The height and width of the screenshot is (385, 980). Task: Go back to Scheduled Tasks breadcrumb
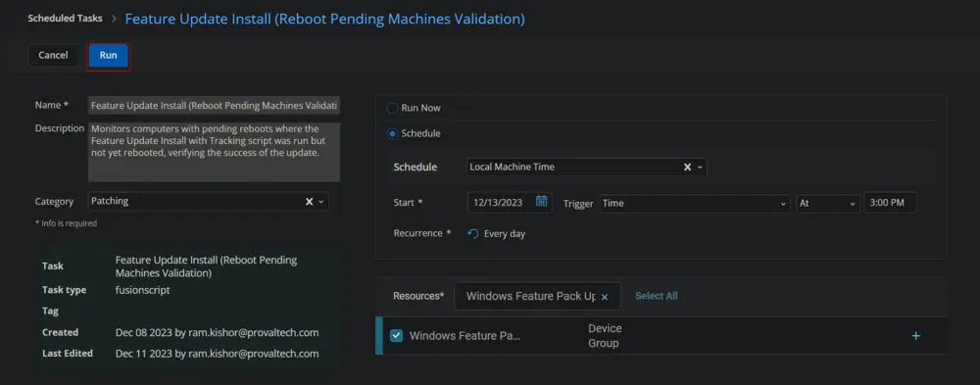pos(65,19)
